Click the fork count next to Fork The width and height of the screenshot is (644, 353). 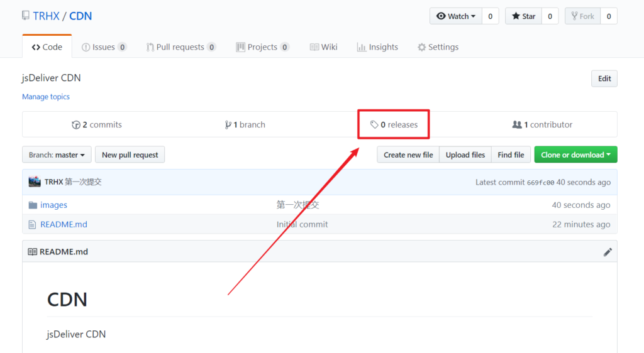click(609, 16)
